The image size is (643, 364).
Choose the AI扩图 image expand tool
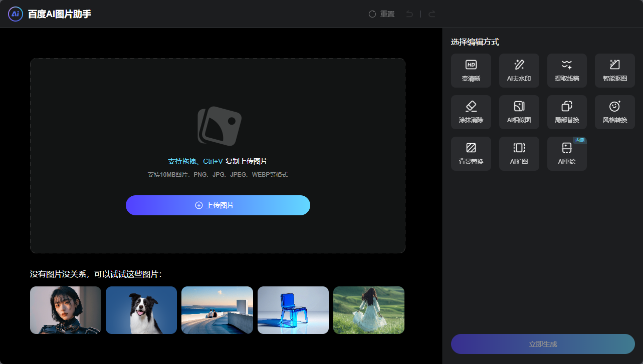pos(519,154)
